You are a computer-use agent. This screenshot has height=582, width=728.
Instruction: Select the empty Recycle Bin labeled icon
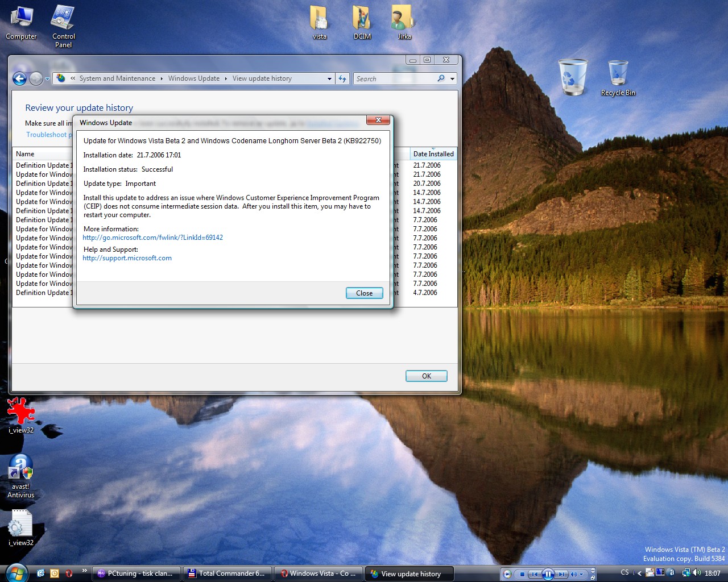coord(618,78)
